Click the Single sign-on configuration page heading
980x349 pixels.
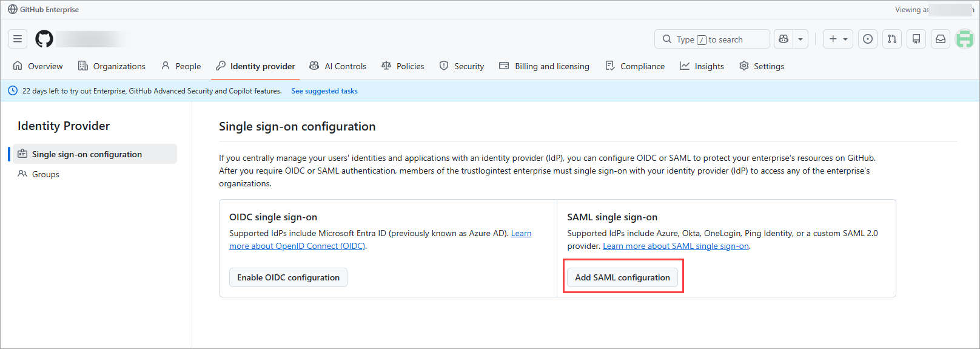(x=297, y=126)
